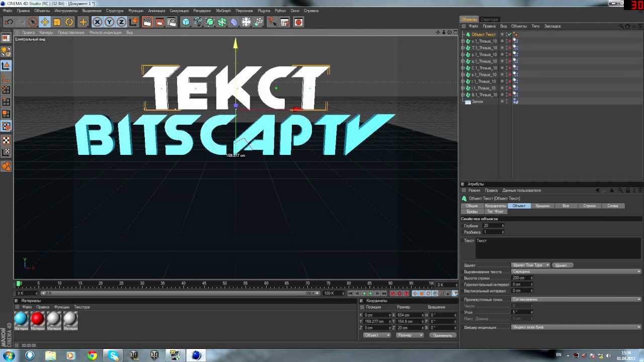Open the Размер size mode dropdown
This screenshot has width=644, height=362.
tap(410, 335)
